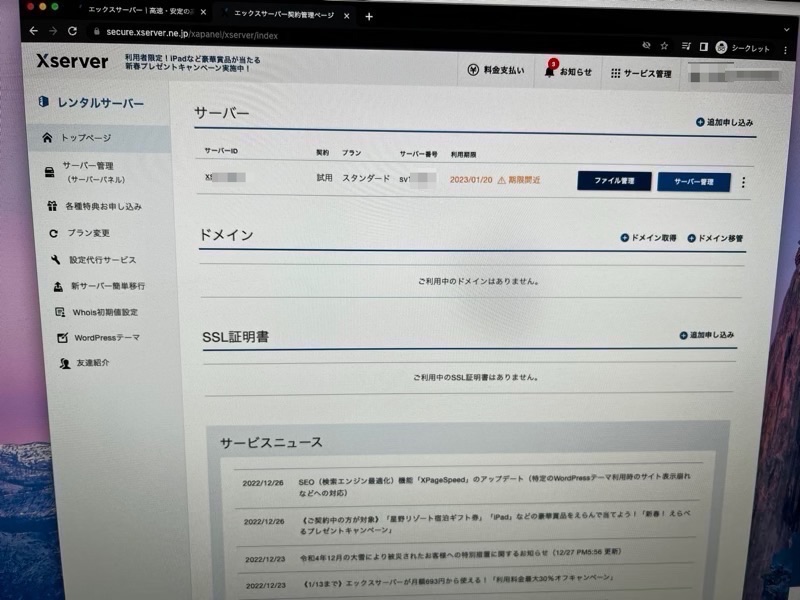Click the expiry date 2023/01/20
This screenshot has width=800, height=600.
pyautogui.click(x=471, y=180)
